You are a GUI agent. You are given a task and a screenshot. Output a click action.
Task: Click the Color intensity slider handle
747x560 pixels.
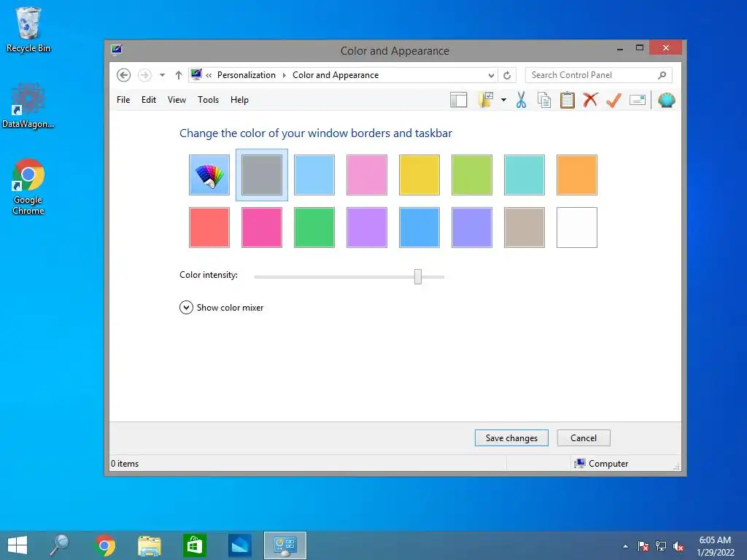[x=418, y=276]
